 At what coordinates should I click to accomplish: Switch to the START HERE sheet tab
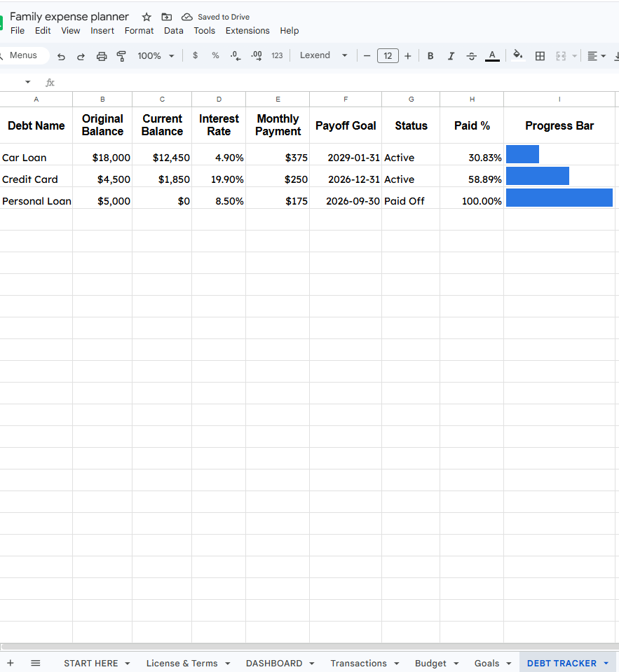pyautogui.click(x=91, y=663)
